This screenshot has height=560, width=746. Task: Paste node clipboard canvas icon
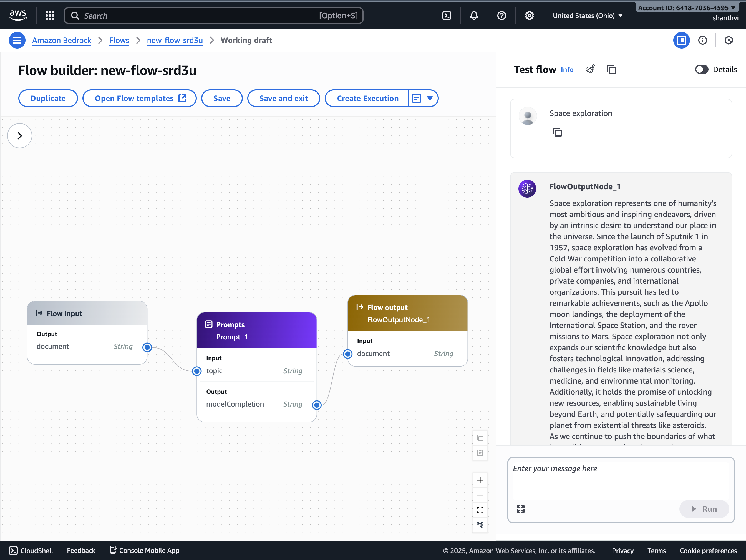coord(480,453)
